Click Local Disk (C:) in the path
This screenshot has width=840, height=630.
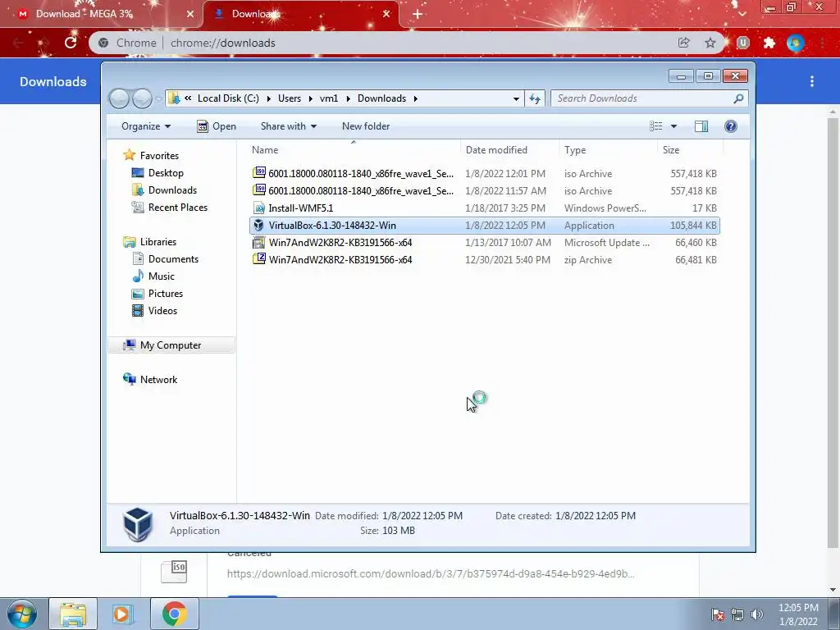click(x=228, y=98)
